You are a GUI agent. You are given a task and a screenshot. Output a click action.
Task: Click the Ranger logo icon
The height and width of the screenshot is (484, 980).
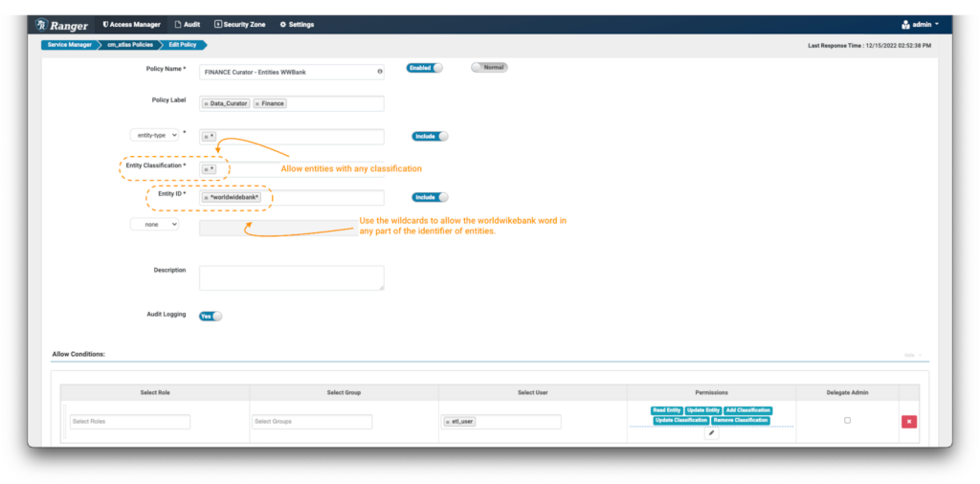[42, 24]
